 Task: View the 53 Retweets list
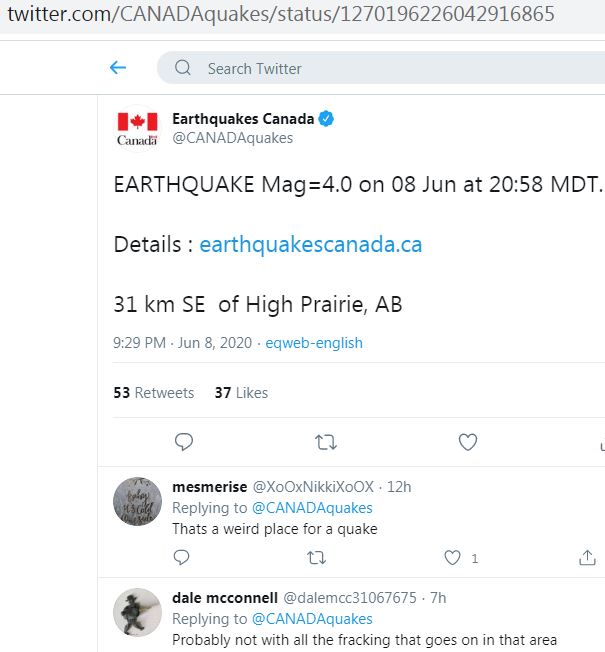(154, 393)
